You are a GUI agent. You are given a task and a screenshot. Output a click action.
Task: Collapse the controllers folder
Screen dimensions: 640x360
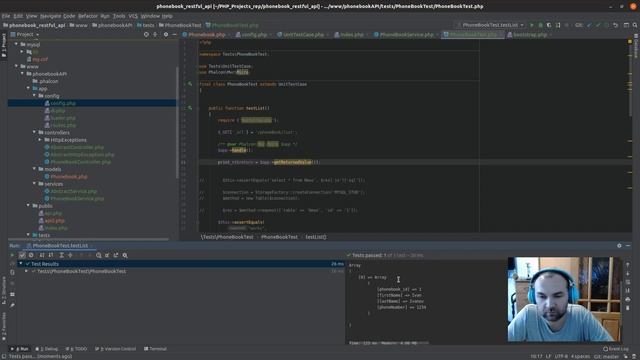tap(34, 132)
